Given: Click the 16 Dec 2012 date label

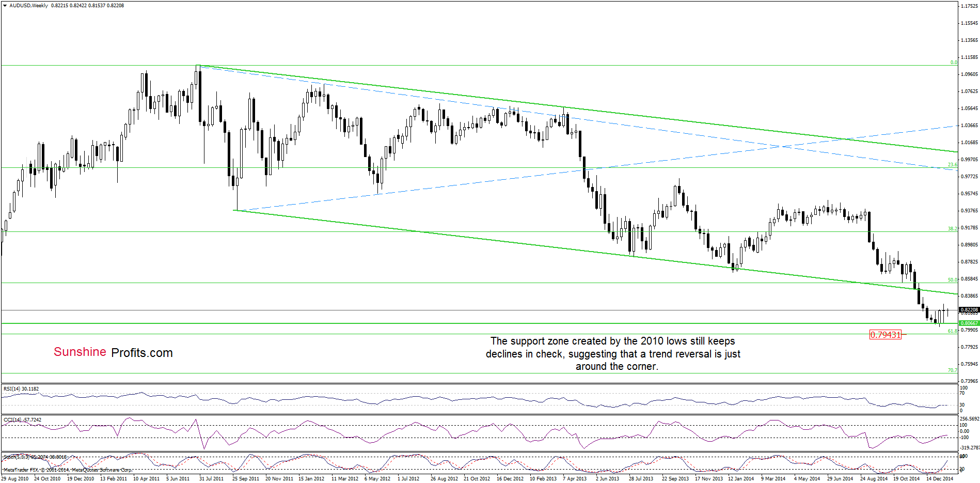Looking at the screenshot, I should 510,479.
